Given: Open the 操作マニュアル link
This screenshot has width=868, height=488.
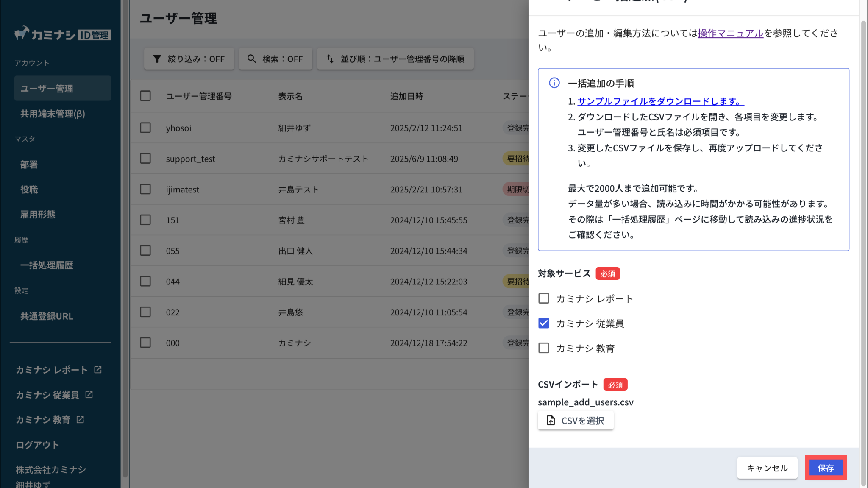Looking at the screenshot, I should click(x=731, y=33).
